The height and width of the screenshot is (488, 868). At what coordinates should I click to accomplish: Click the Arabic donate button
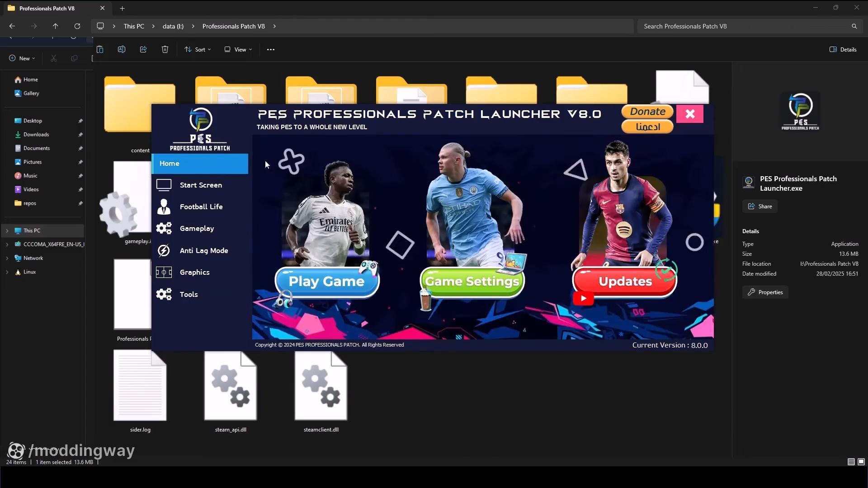647,127
